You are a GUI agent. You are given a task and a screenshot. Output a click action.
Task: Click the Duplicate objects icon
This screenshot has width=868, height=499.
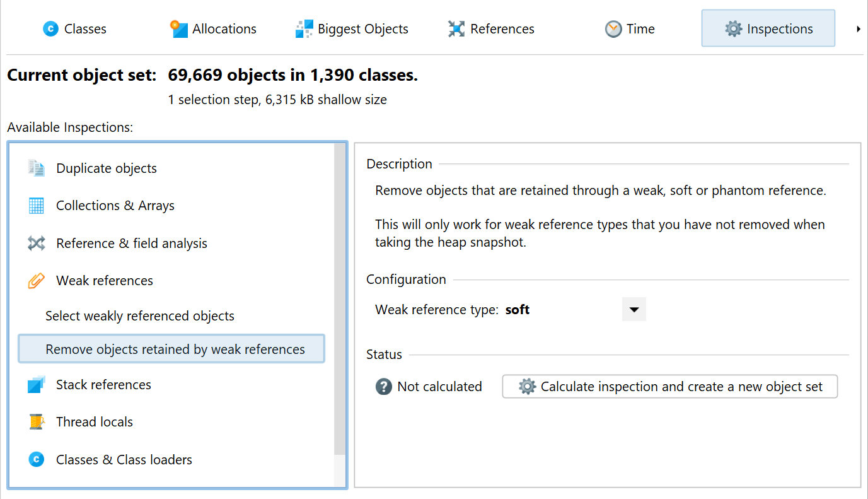point(37,168)
